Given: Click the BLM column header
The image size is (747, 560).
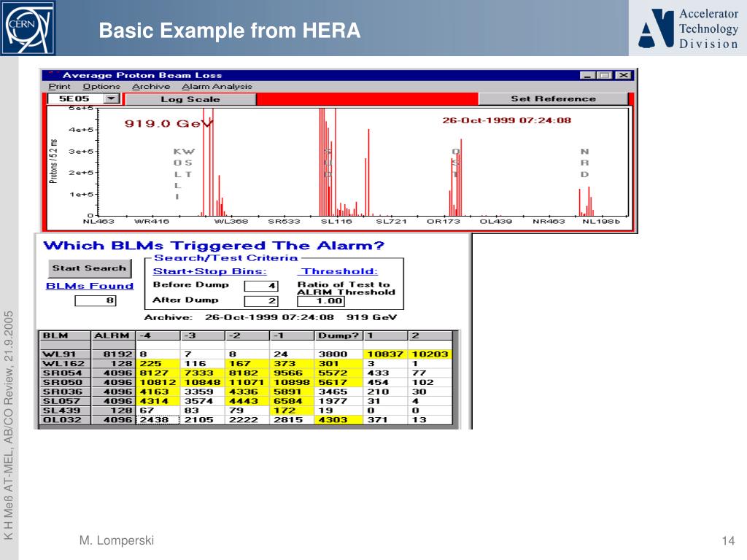Looking at the screenshot, I should point(65,335).
